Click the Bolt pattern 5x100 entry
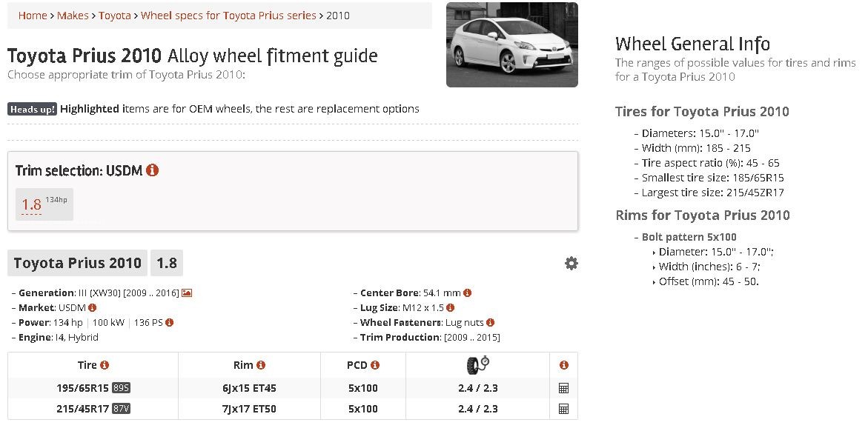 coord(689,238)
